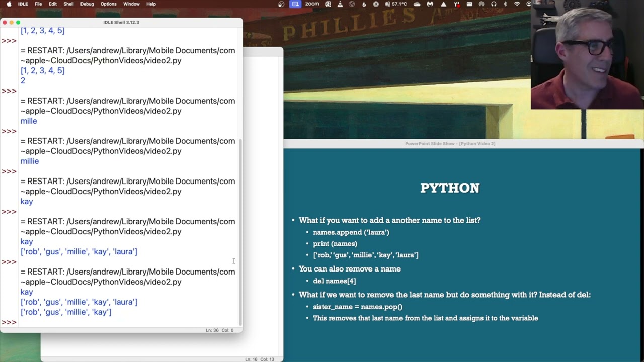This screenshot has width=644, height=362.
Task: Click the VLC cone menu bar icon
Action: point(340,4)
